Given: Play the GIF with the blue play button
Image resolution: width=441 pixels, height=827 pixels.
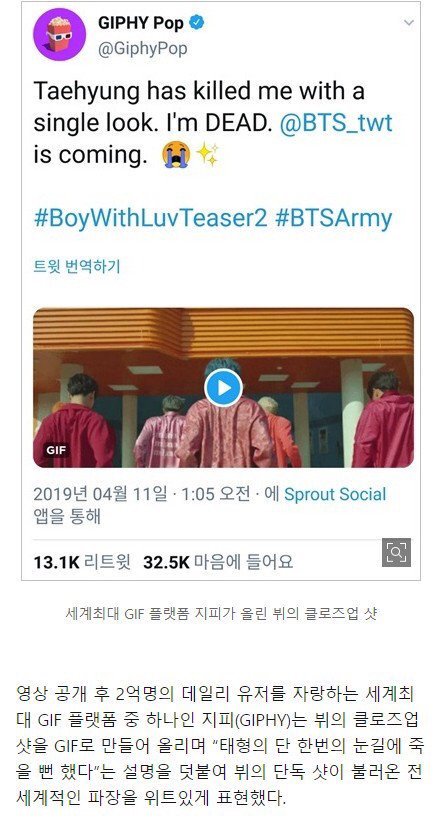Looking at the screenshot, I should (223, 388).
